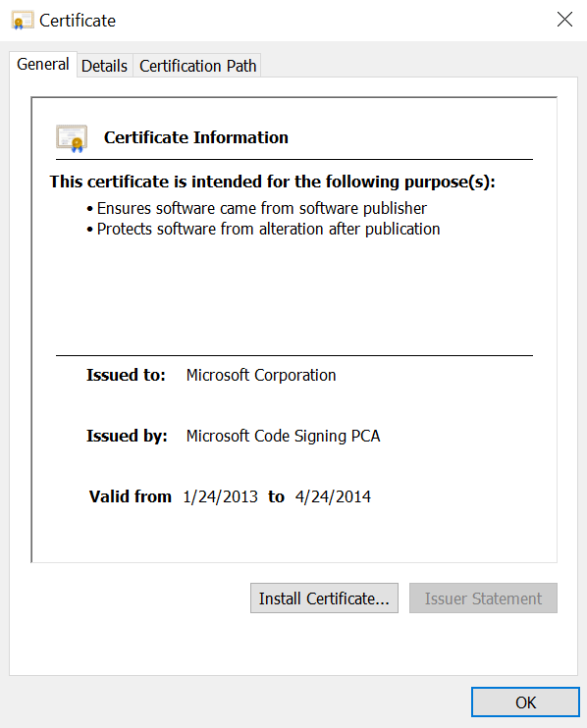Click the certificate purpose heading text
This screenshot has height=728, width=587.
(273, 182)
